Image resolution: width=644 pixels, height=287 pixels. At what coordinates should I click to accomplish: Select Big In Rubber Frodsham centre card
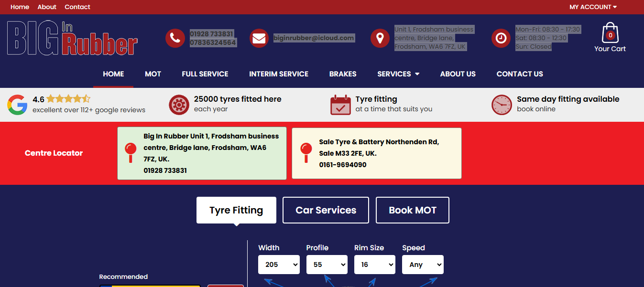(202, 153)
